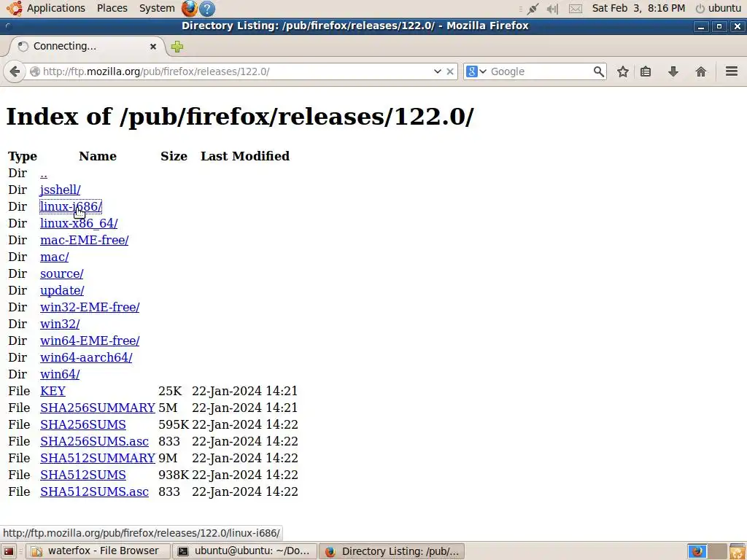Open the linux-x86_64/ directory link
The image size is (747, 560).
coord(79,223)
